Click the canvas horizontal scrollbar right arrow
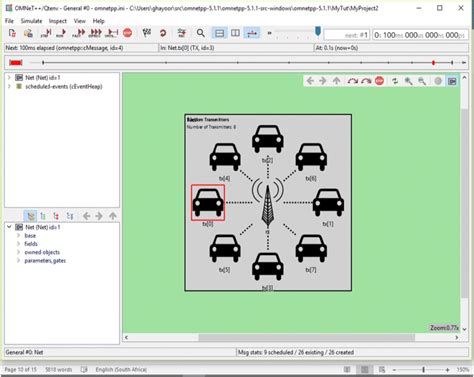Screen dimensions: 474x377 (x=457, y=337)
